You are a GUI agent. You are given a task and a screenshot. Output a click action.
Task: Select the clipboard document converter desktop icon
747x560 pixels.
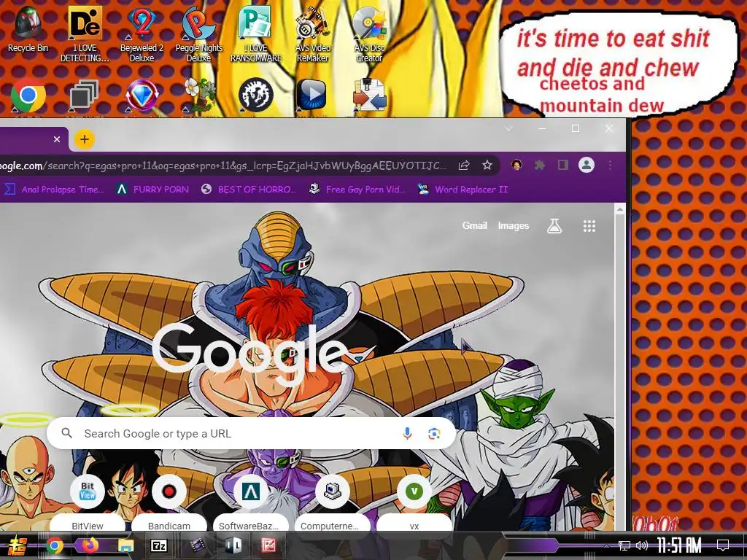(369, 94)
